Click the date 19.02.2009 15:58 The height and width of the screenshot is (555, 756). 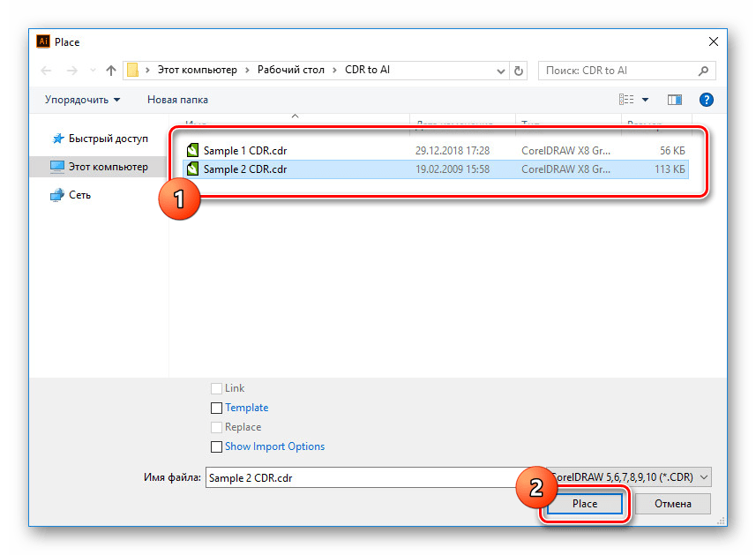pyautogui.click(x=453, y=169)
